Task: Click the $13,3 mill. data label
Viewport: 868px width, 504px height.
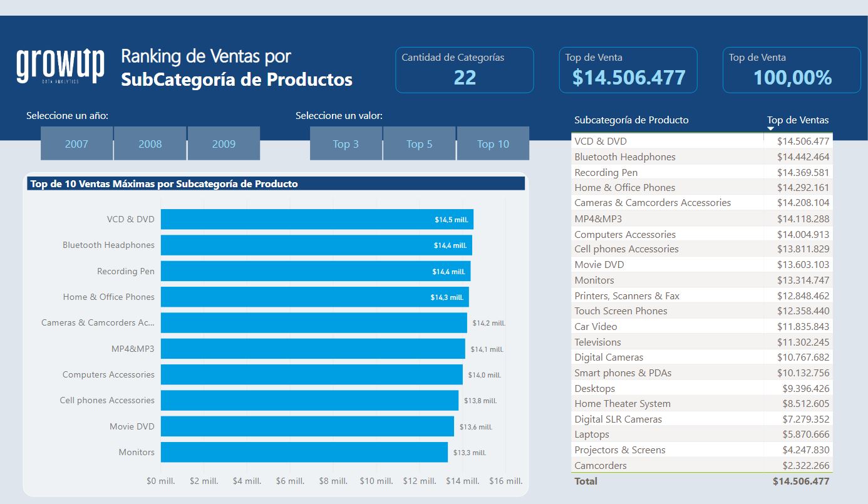Action: (470, 453)
